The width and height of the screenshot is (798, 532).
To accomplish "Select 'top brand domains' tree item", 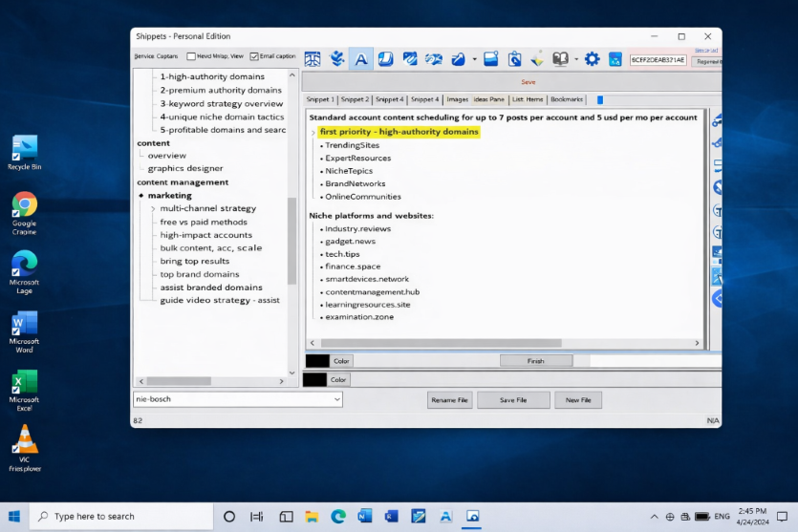I will (199, 274).
